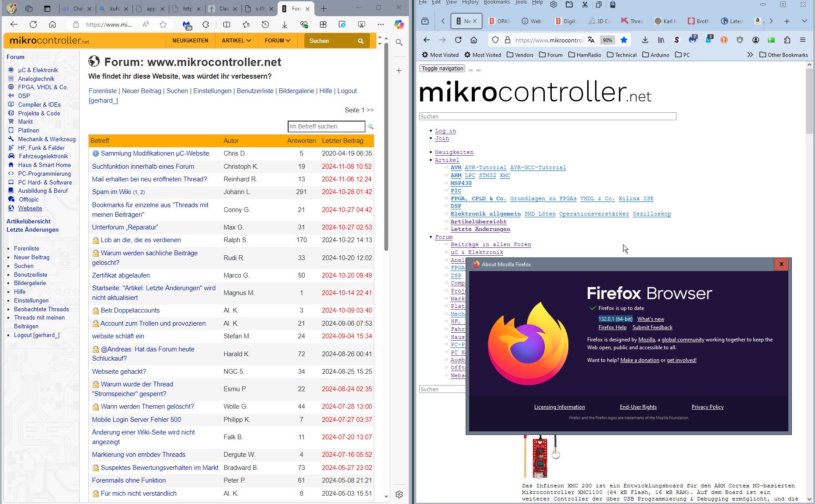Click the Firefox 90% zoom level indicator
Image resolution: width=815 pixels, height=504 pixels.
pyautogui.click(x=607, y=40)
